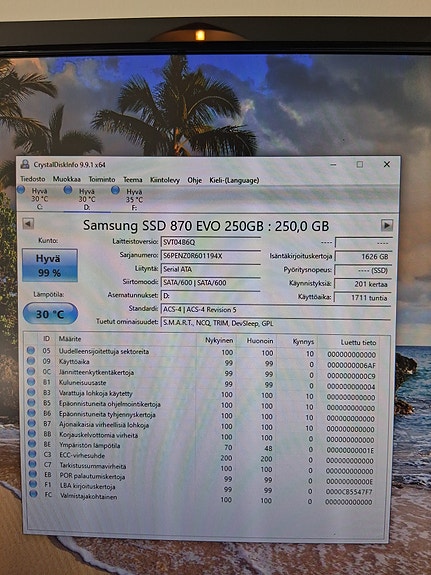Click raw value 0000C85547F7
The height and width of the screenshot is (575, 431).
click(x=349, y=491)
